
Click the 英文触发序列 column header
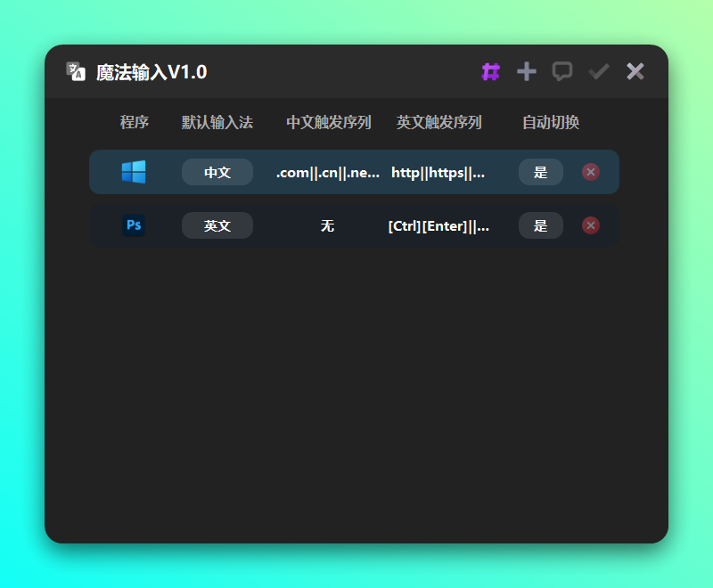tap(438, 122)
